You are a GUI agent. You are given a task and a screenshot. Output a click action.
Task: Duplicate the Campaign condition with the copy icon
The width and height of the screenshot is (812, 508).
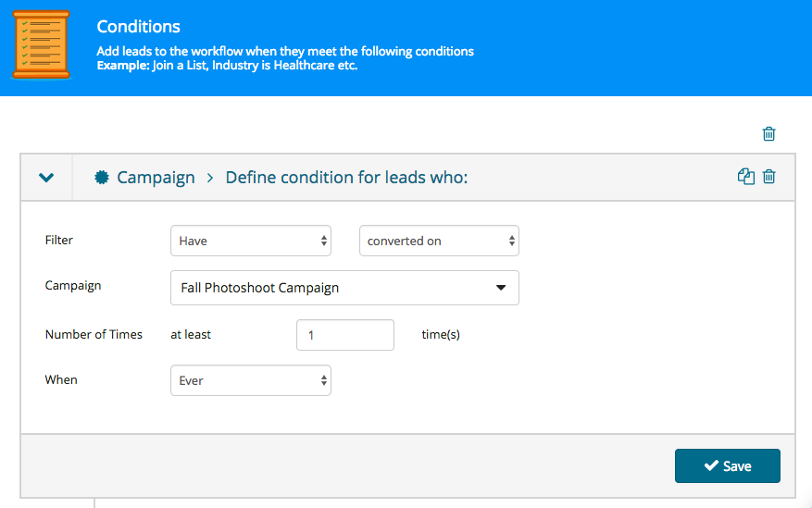(745, 177)
